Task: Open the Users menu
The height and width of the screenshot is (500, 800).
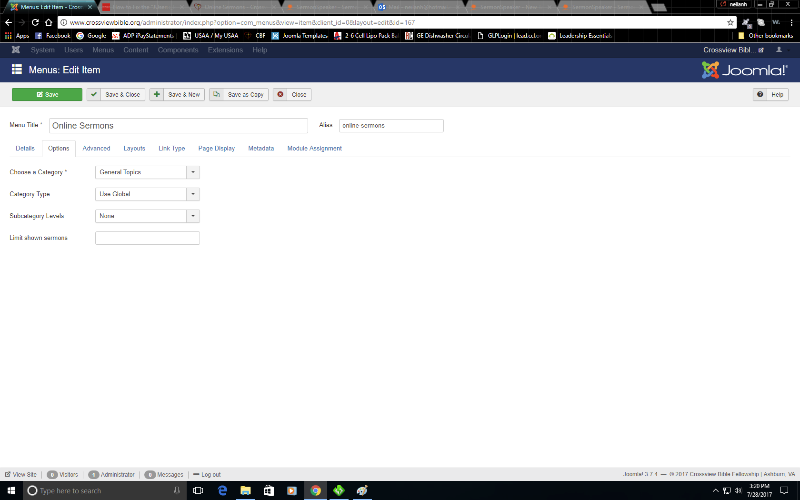Action: point(73,50)
